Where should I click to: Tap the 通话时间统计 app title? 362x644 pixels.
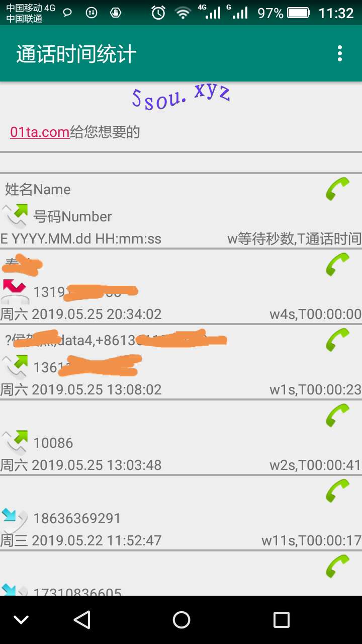[x=76, y=54]
